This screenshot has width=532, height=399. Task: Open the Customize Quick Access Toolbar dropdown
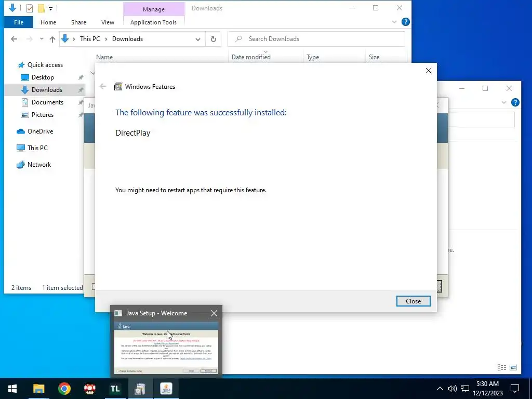coord(50,8)
